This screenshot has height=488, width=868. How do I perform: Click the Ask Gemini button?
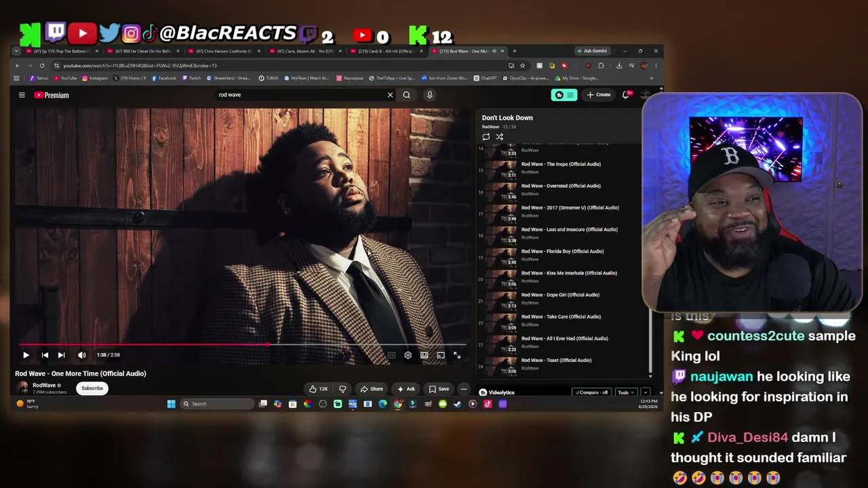tap(592, 51)
